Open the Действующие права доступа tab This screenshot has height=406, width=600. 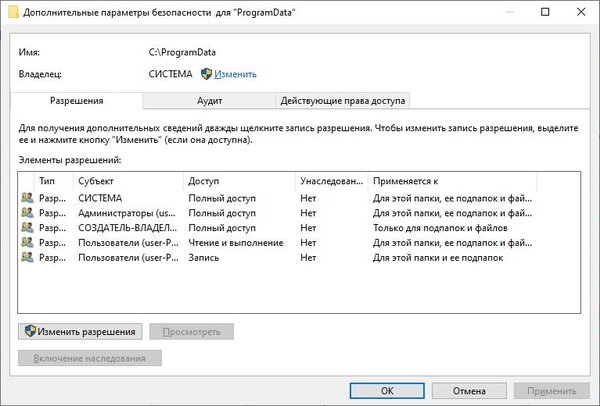click(342, 101)
